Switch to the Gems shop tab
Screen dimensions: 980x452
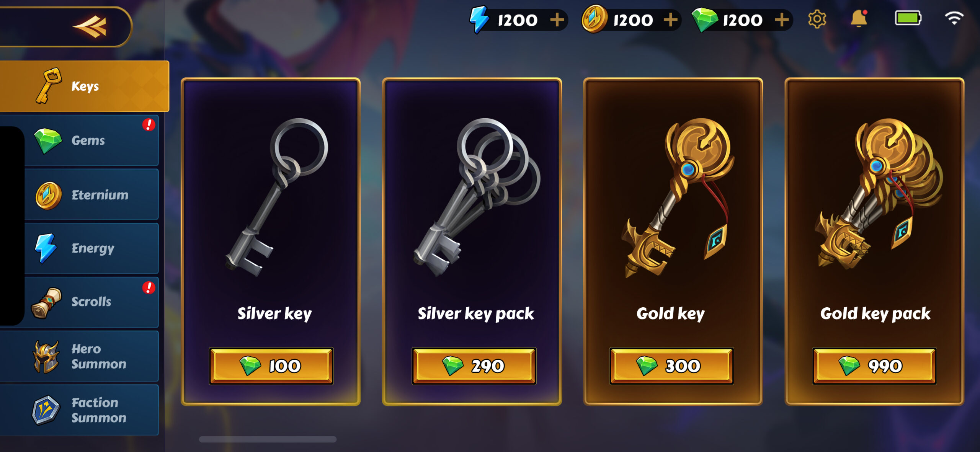[x=91, y=140]
